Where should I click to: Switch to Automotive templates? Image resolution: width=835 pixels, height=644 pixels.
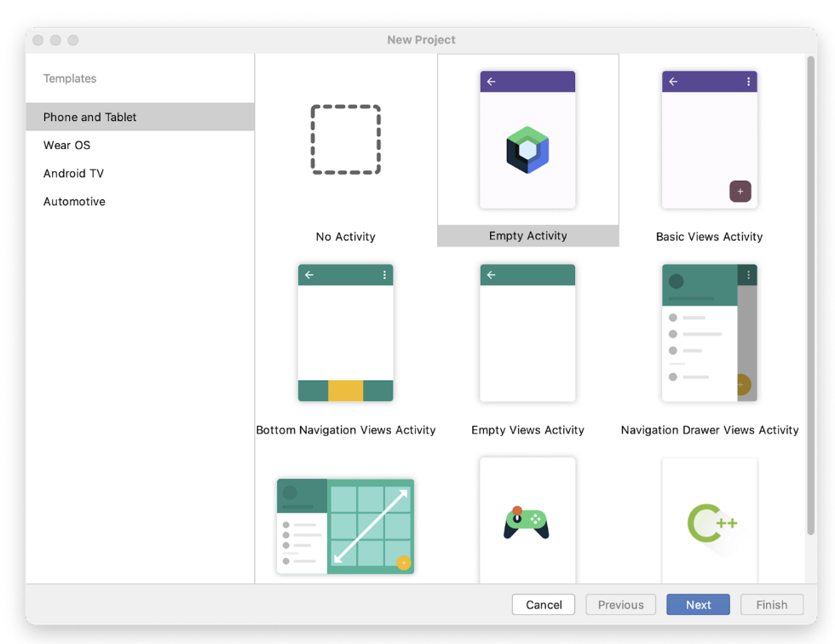140,202
